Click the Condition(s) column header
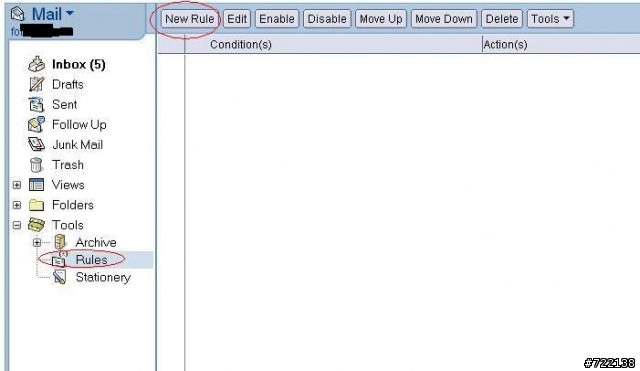 [241, 44]
